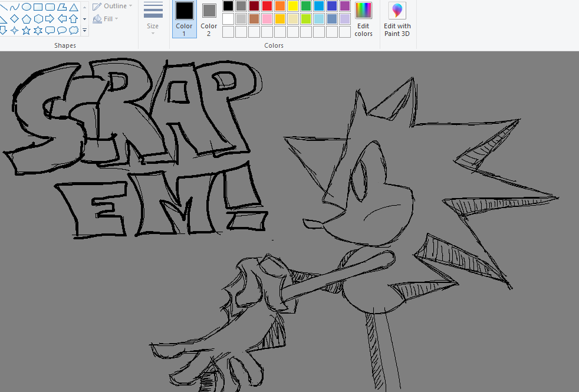Activate the Color 1 foreground selector
Viewport: 579px width, 392px height.
(x=185, y=19)
